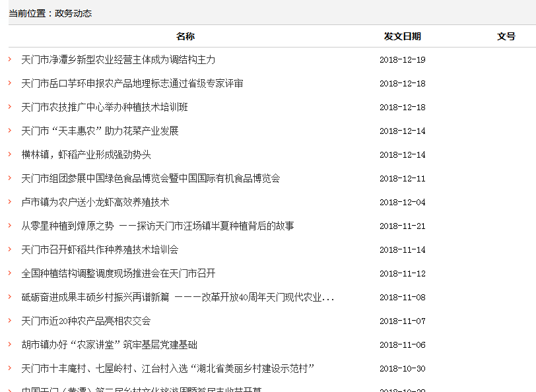
Task: Open the 岳口芋环申报农产品地理标志 article
Action: pyautogui.click(x=132, y=83)
